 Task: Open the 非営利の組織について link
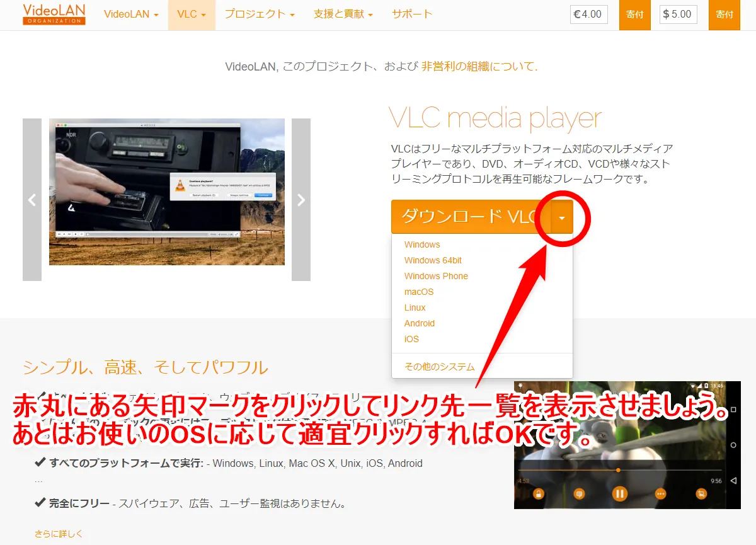click(x=479, y=66)
